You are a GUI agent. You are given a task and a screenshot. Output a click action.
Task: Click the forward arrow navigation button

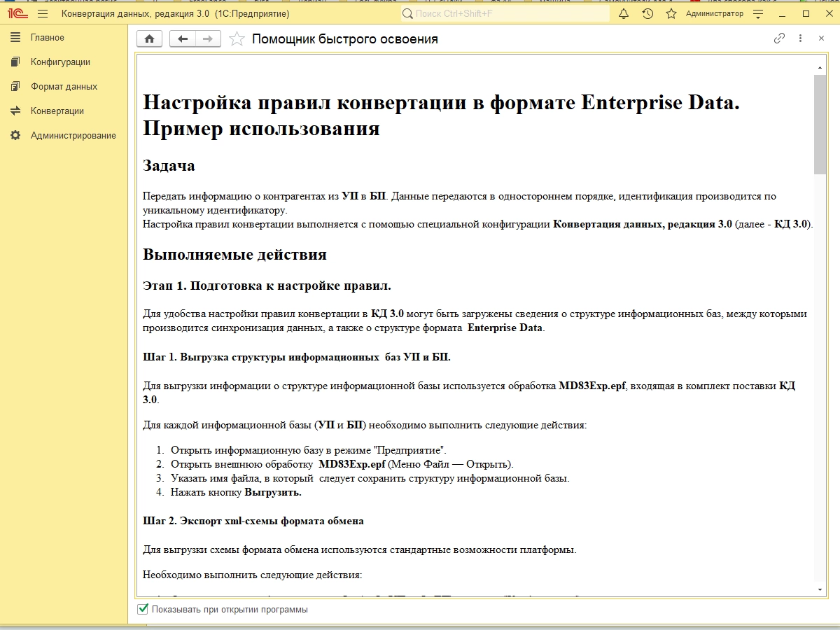click(208, 39)
